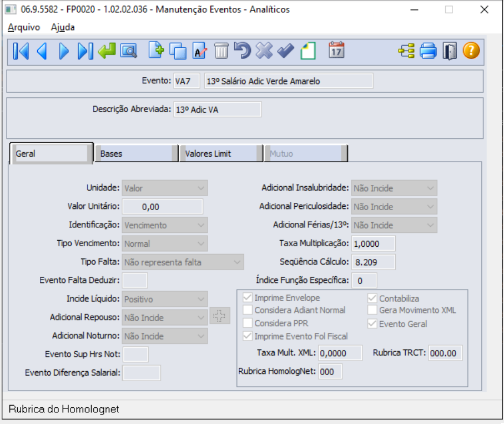Open the Adicional Periculosidade dropdown

pos(394,207)
